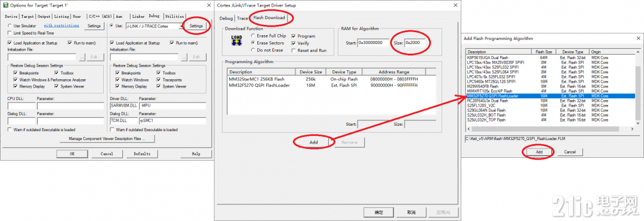Enable Reset and Run
Image resolution: width=644 pixels, height=221 pixels.
tap(294, 50)
